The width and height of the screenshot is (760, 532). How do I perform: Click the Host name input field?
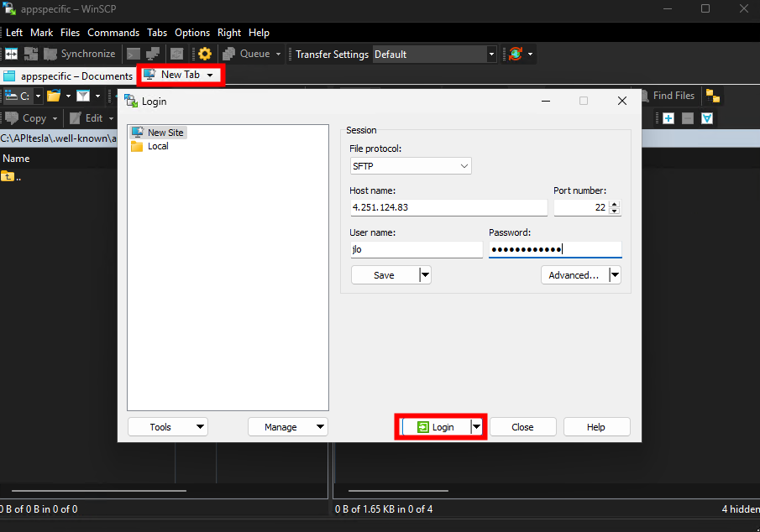[448, 207]
